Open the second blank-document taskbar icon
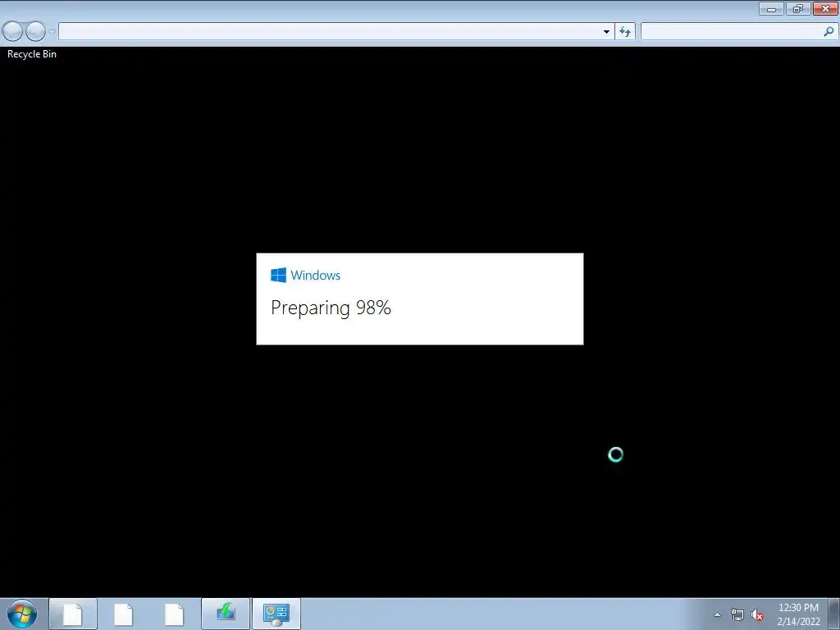Screen dimensions: 840x630 (123, 614)
